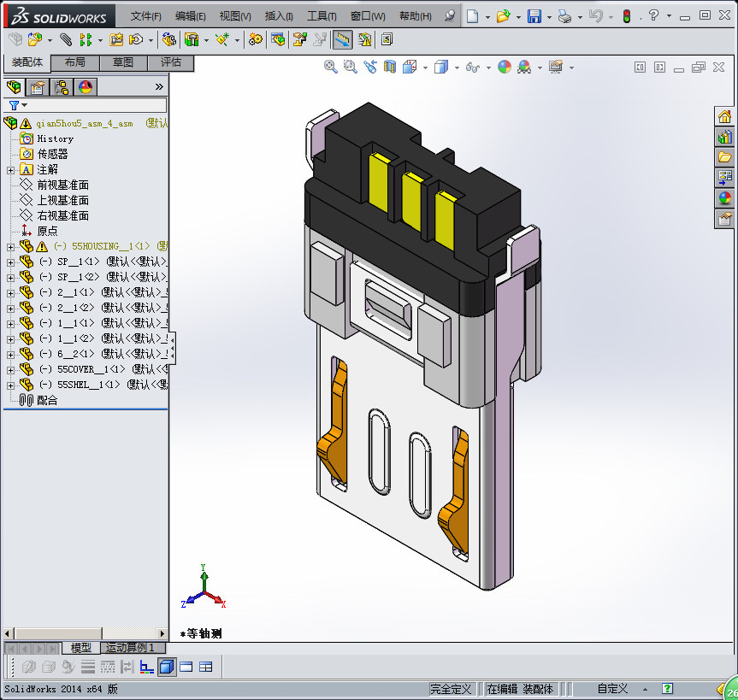
Task: Expand the 55COVER_1<1> component
Action: pyautogui.click(x=10, y=370)
